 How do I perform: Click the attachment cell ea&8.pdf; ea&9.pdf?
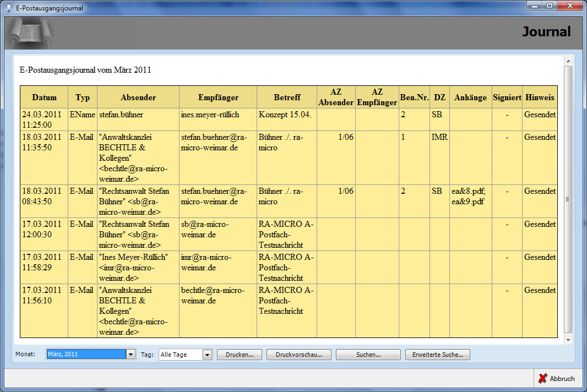tap(470, 197)
